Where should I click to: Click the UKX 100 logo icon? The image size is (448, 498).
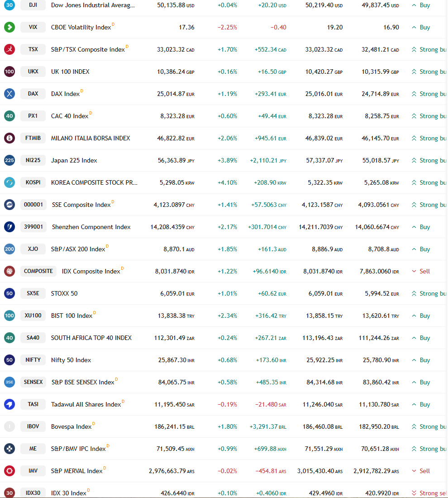point(10,72)
